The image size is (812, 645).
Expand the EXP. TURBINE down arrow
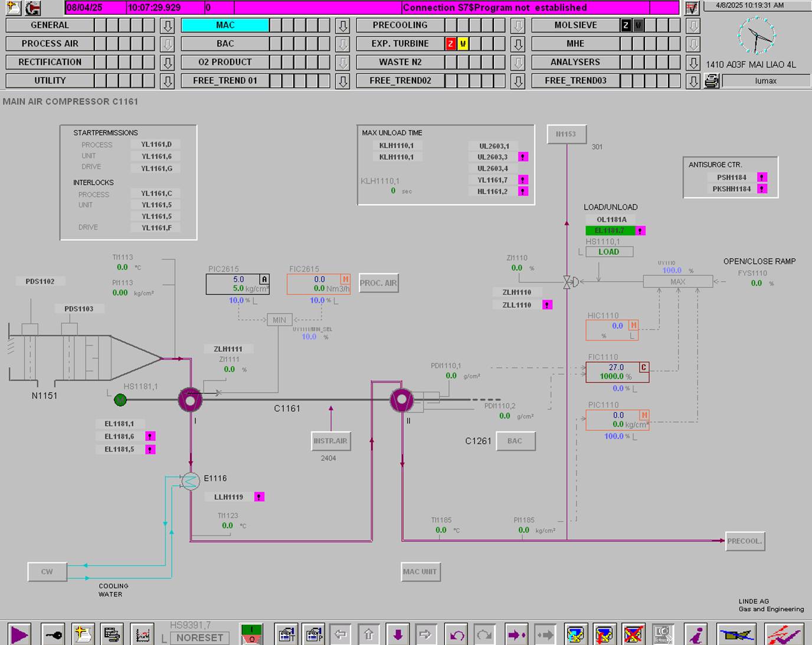point(518,44)
